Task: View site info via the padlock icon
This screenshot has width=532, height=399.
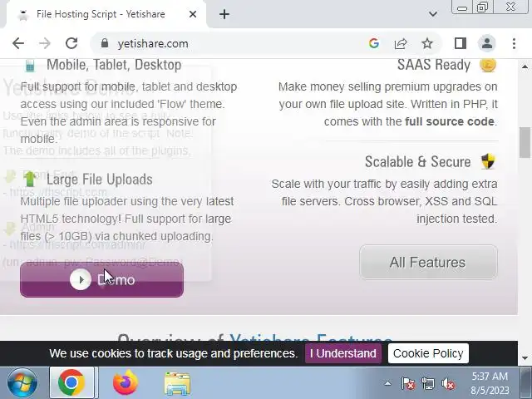Action: point(105,43)
